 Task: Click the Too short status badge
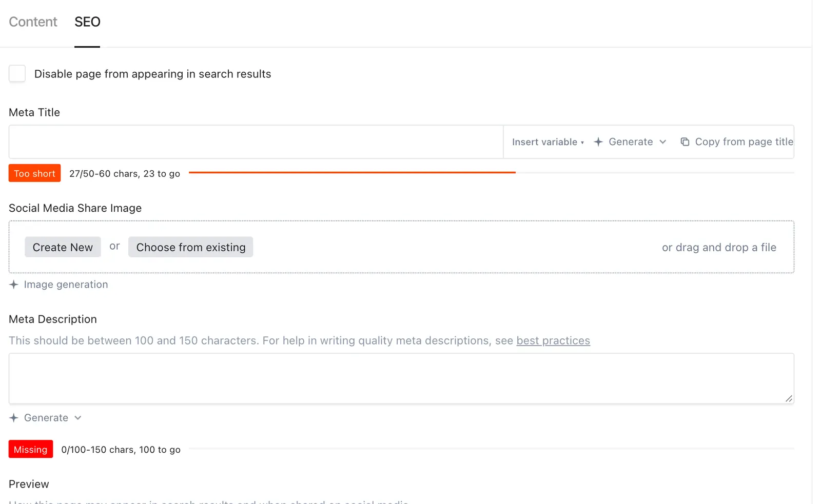pos(34,173)
